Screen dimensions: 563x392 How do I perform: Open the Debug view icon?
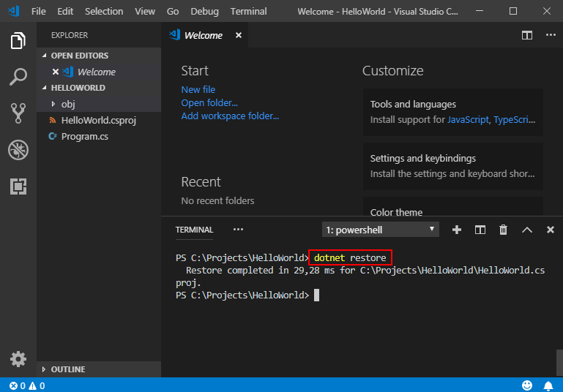[x=18, y=150]
